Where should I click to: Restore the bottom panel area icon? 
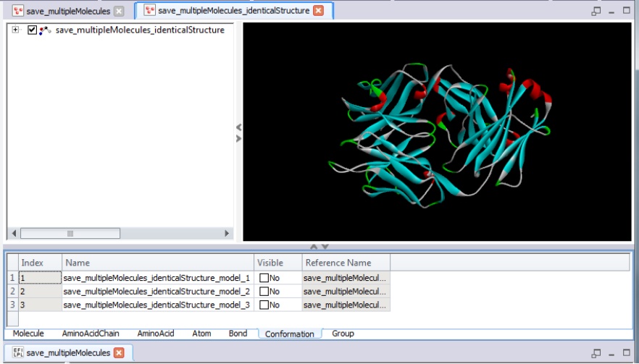point(596,353)
